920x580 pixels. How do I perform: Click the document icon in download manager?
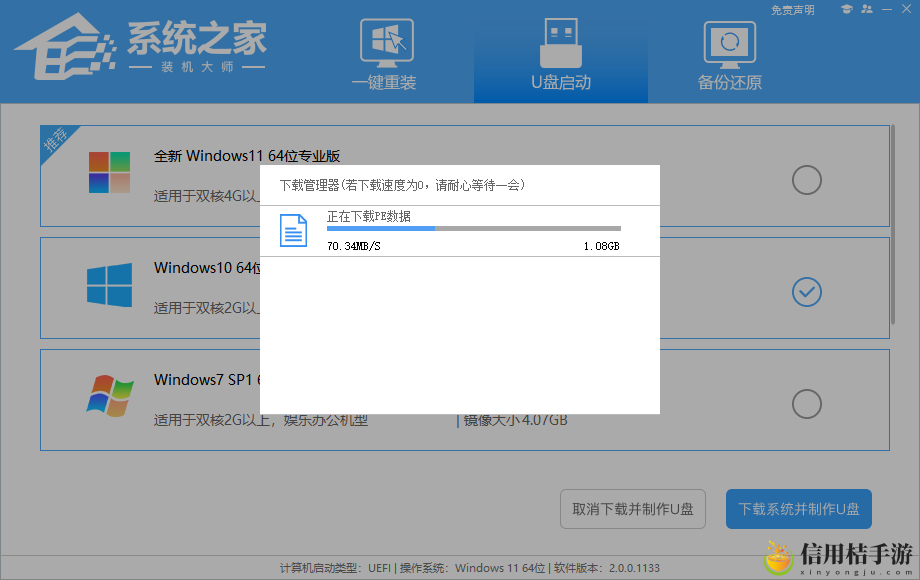tap(293, 230)
